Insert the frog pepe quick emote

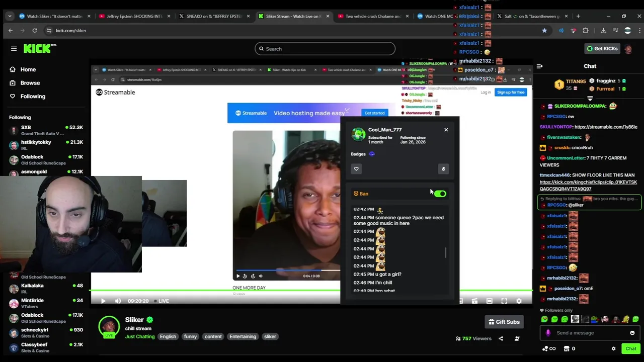pos(595,319)
